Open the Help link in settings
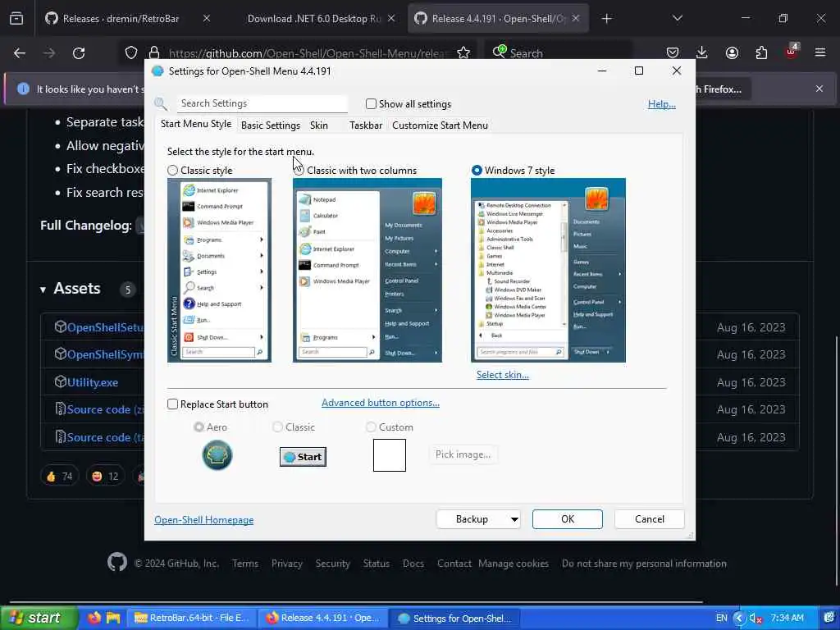The width and height of the screenshot is (840, 630). [662, 104]
